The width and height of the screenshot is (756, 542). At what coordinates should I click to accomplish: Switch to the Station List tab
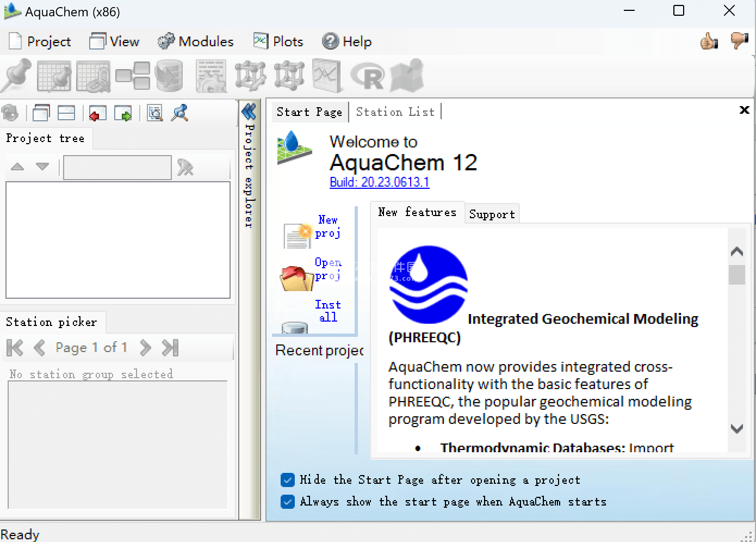pos(395,112)
